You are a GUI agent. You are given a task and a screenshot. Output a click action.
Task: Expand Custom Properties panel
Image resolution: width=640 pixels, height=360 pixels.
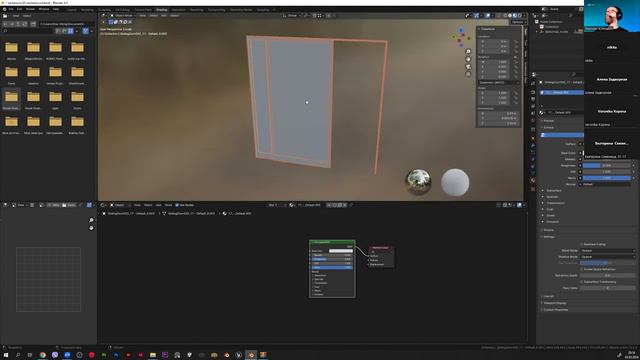(555, 310)
